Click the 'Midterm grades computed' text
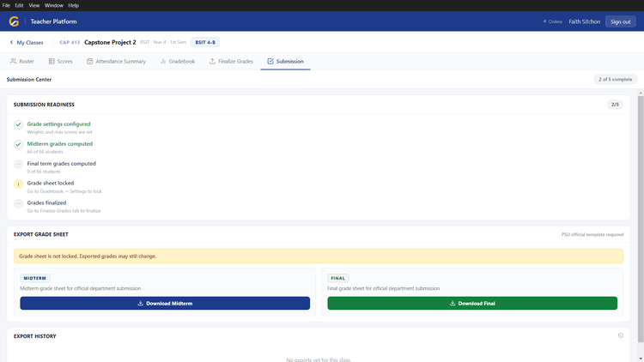Image resolution: width=644 pixels, height=362 pixels. (60, 143)
